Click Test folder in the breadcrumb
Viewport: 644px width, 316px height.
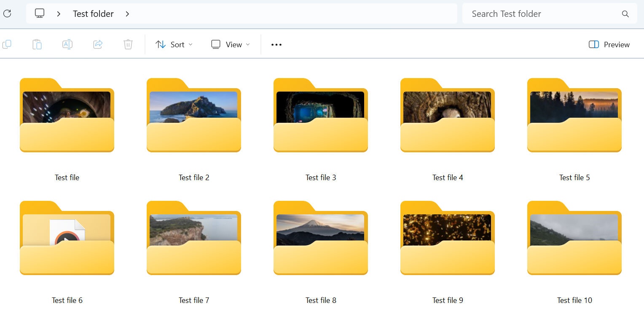93,14
